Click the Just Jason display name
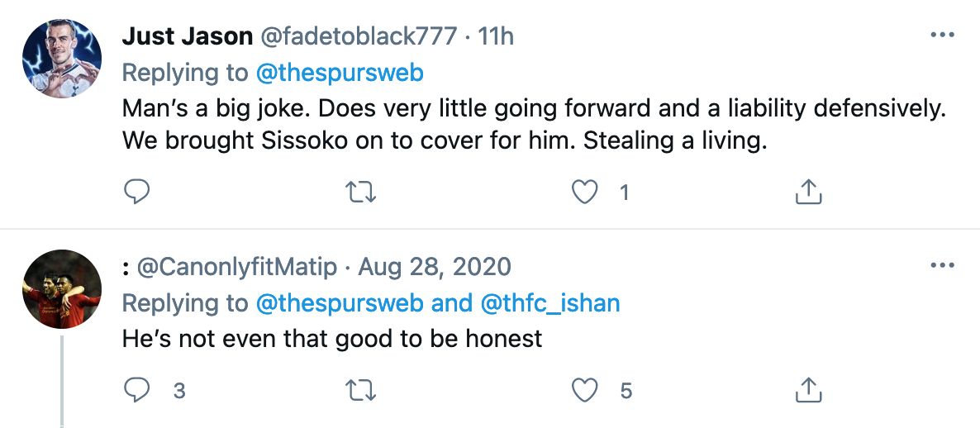 coord(188,36)
